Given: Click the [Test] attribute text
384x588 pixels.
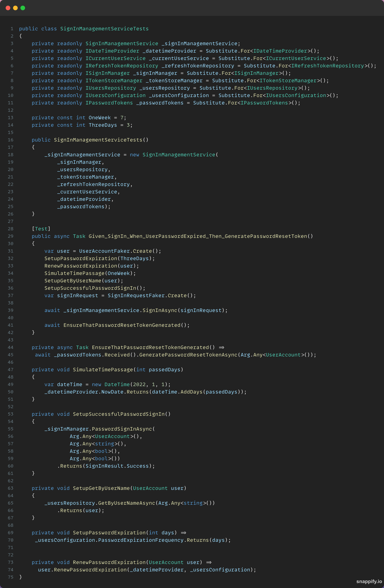Looking at the screenshot, I should point(41,229).
